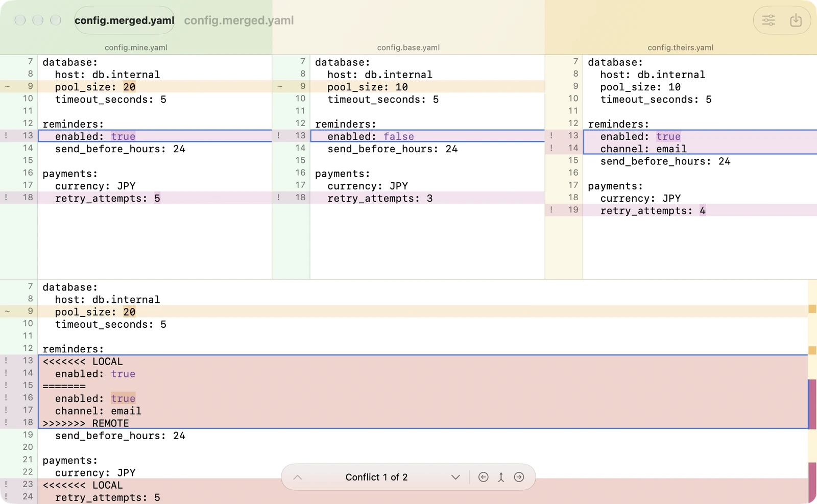Switch to the dimmed config.merged.yaml tab

click(239, 20)
